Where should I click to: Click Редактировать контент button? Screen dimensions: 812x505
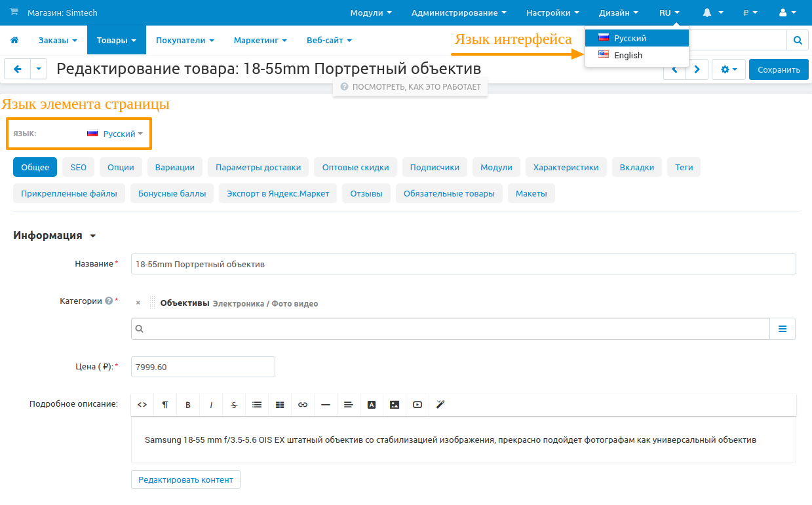click(185, 479)
